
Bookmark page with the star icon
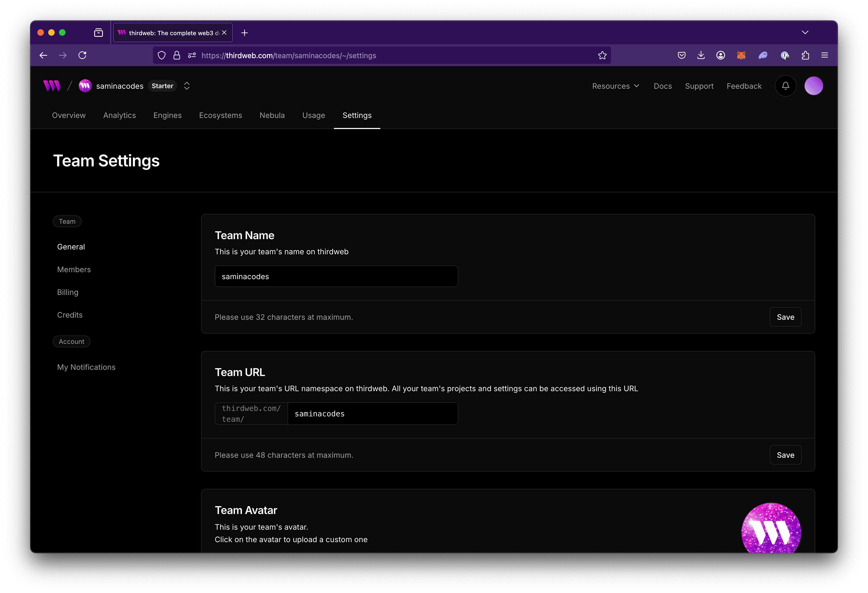click(x=602, y=55)
